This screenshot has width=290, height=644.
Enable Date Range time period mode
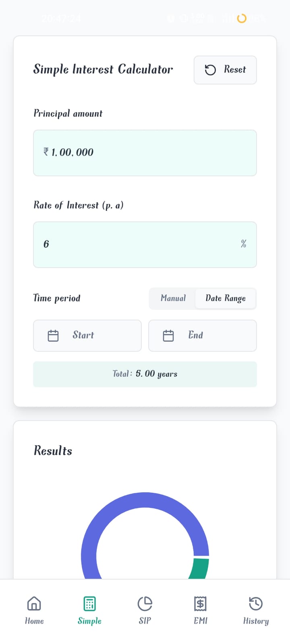225,298
